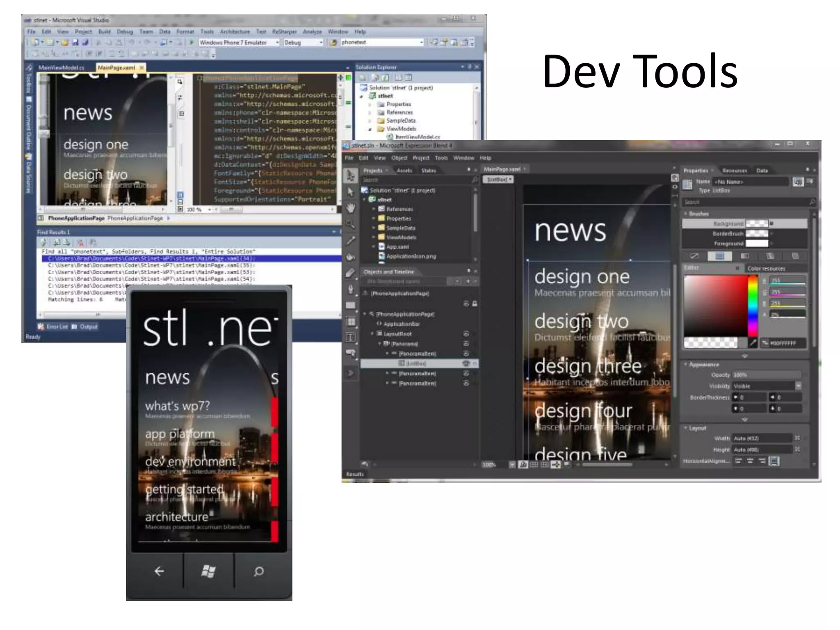Screen dimensions: 840x630
Task: Select the Button control tool in Blend
Action: (351, 353)
